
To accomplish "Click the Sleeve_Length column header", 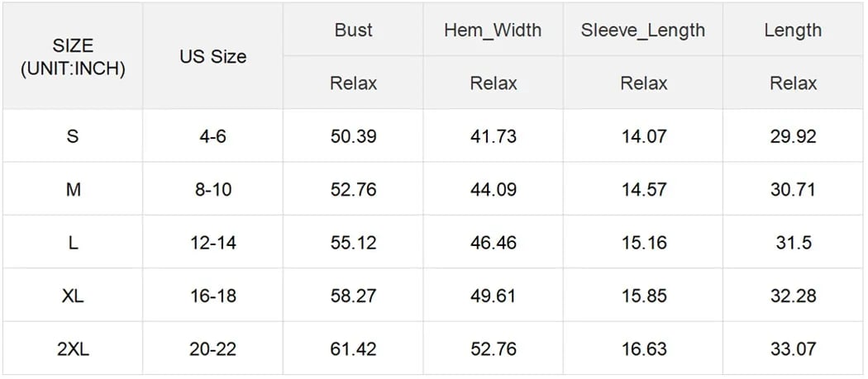I will coord(643,31).
